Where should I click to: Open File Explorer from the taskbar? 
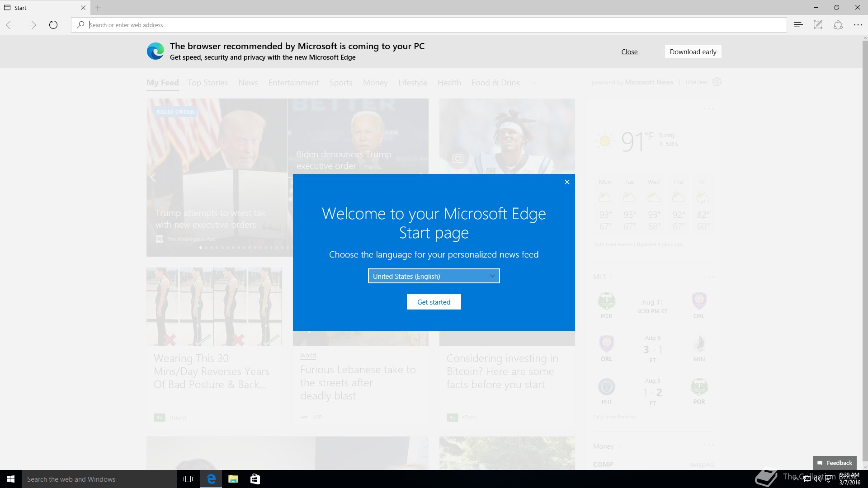[233, 479]
